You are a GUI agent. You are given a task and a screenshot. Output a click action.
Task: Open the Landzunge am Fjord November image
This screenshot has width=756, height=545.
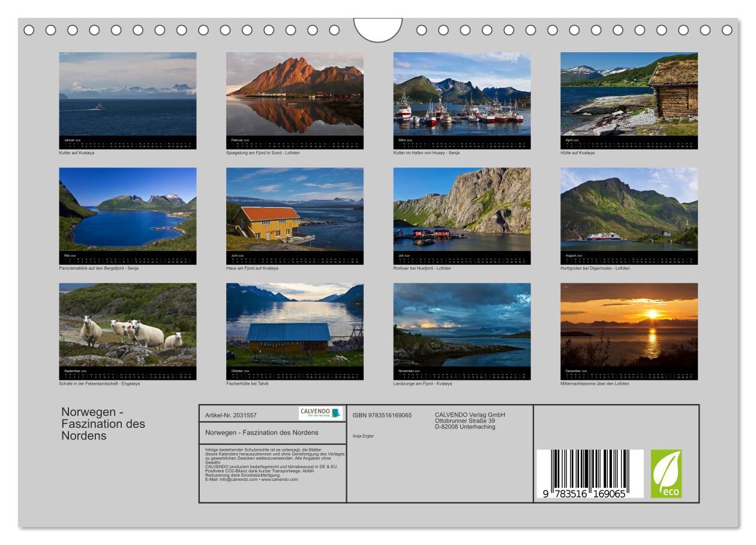pyautogui.click(x=462, y=325)
